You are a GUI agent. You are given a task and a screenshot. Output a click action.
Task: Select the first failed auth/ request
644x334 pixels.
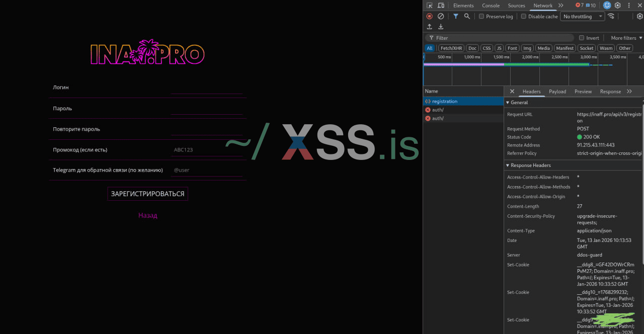pos(463,110)
